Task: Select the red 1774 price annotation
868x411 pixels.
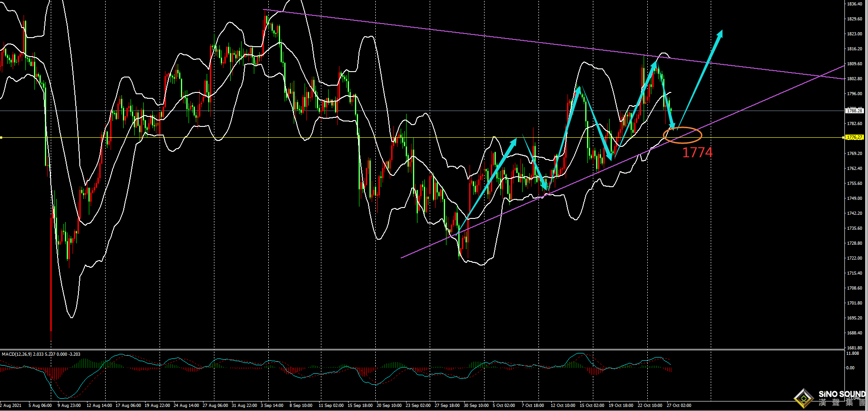Action: coord(697,153)
